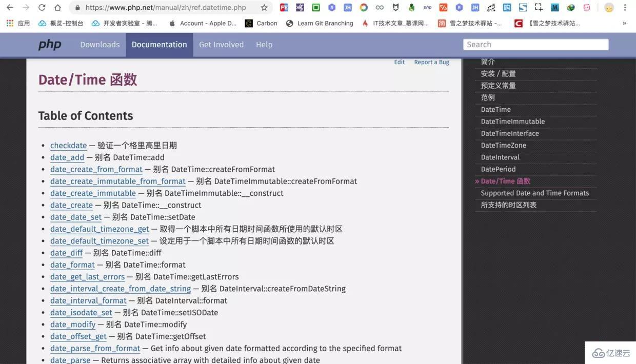Screen dimensions: 636x364
Task: Open the Carbon bookmark
Action: coord(261,23)
